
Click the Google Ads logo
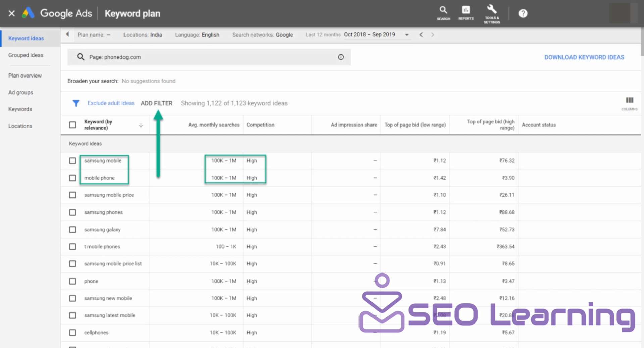click(x=28, y=13)
